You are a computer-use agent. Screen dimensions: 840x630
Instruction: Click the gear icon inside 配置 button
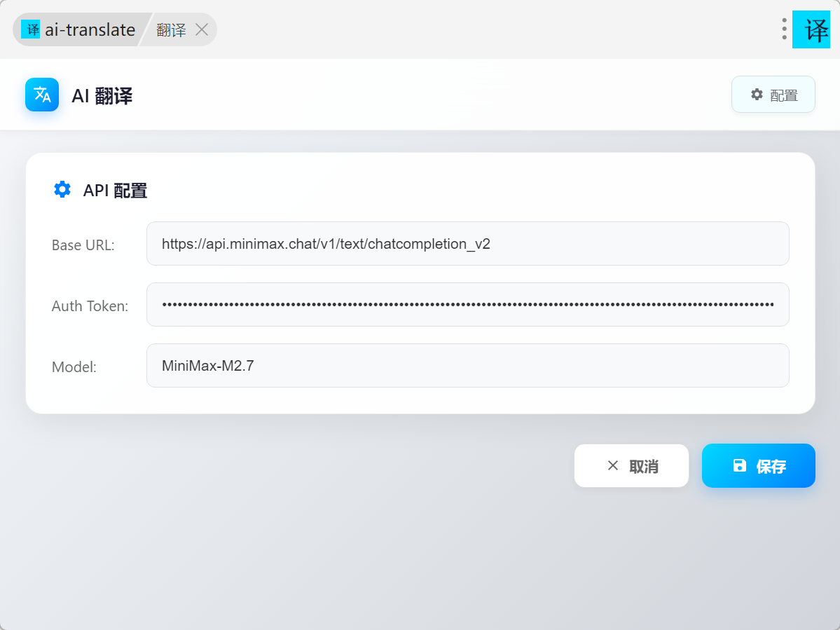click(757, 95)
